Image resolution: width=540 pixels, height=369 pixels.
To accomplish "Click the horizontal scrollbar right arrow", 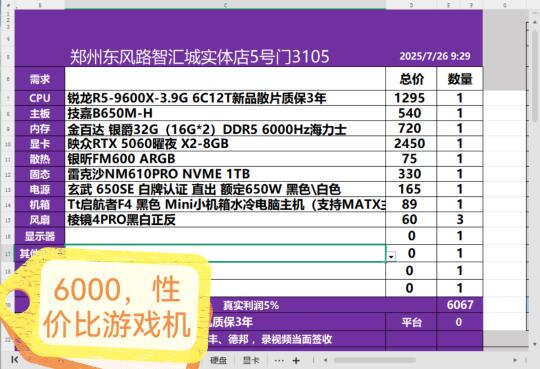I will pos(515,360).
